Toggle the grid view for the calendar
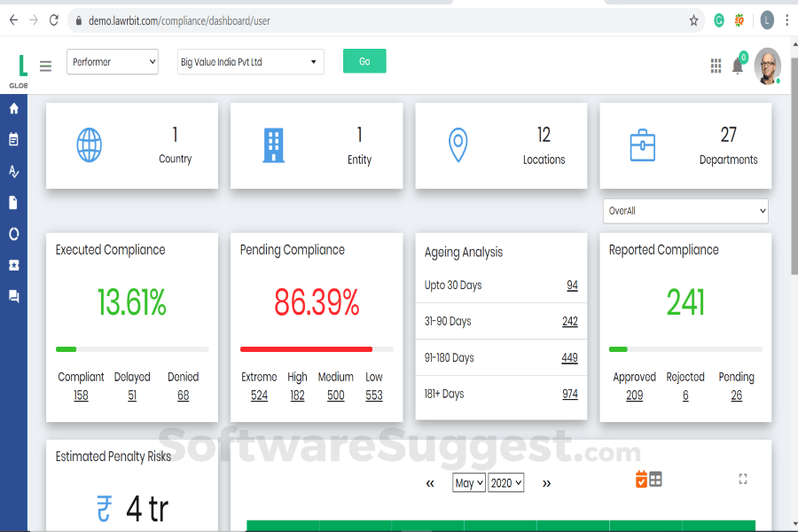Image resolution: width=798 pixels, height=532 pixels. [655, 478]
